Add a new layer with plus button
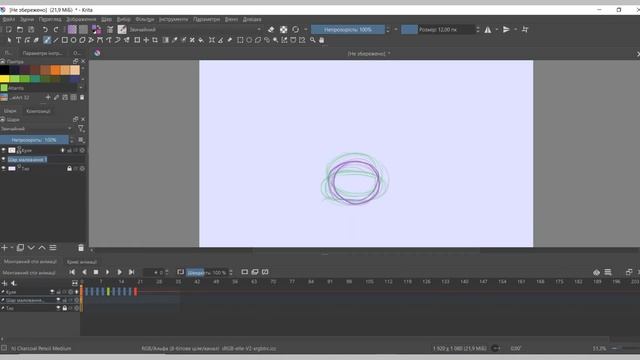The image size is (640, 360). [4, 248]
